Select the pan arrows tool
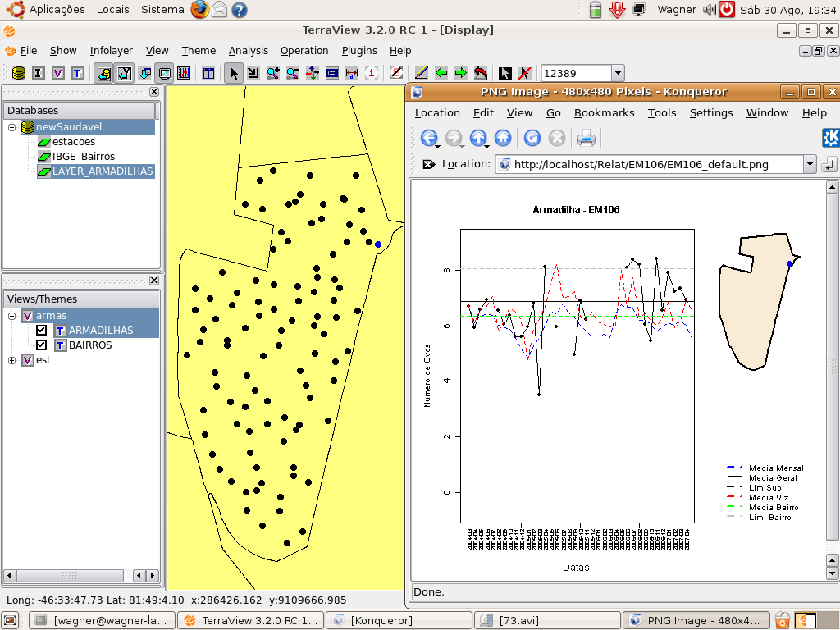 [313, 73]
